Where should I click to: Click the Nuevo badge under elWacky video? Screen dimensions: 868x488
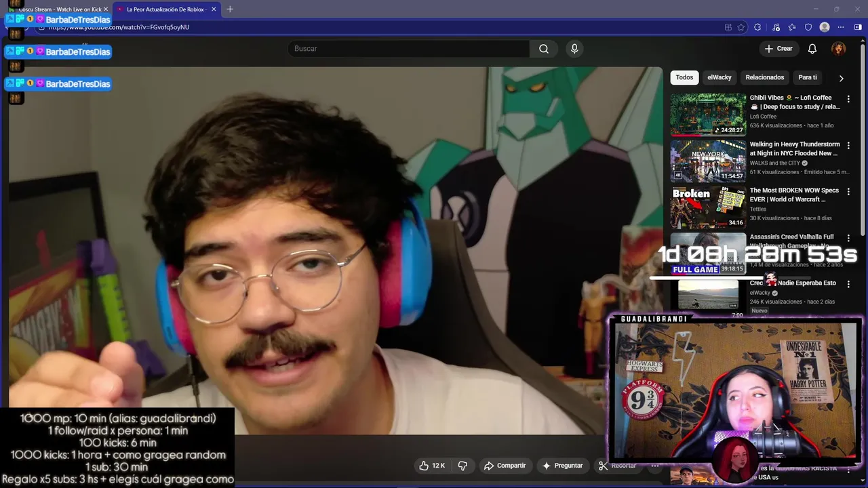pos(759,310)
